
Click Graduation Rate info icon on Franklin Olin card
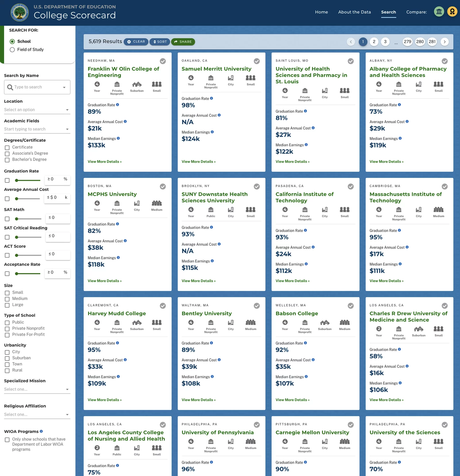coord(118,105)
